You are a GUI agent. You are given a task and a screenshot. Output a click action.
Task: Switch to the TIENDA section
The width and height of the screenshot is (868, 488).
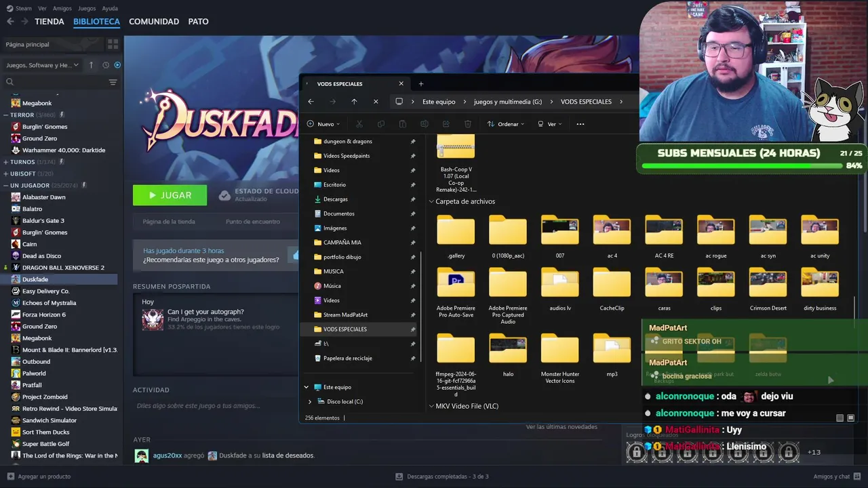point(50,22)
